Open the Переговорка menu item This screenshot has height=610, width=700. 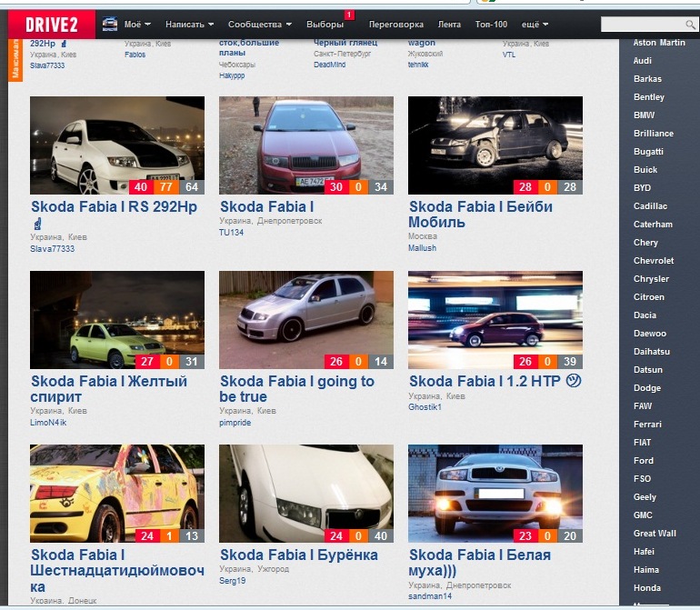396,25
